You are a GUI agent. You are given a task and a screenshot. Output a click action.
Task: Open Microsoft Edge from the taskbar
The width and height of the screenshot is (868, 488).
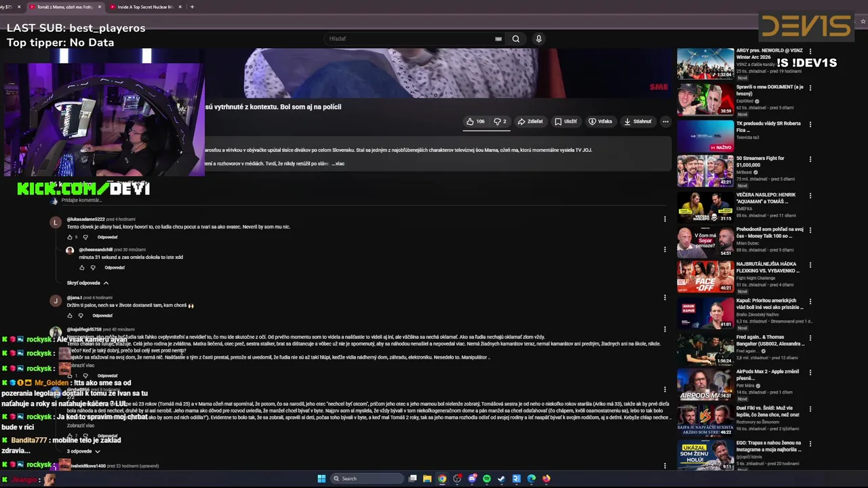(532, 479)
